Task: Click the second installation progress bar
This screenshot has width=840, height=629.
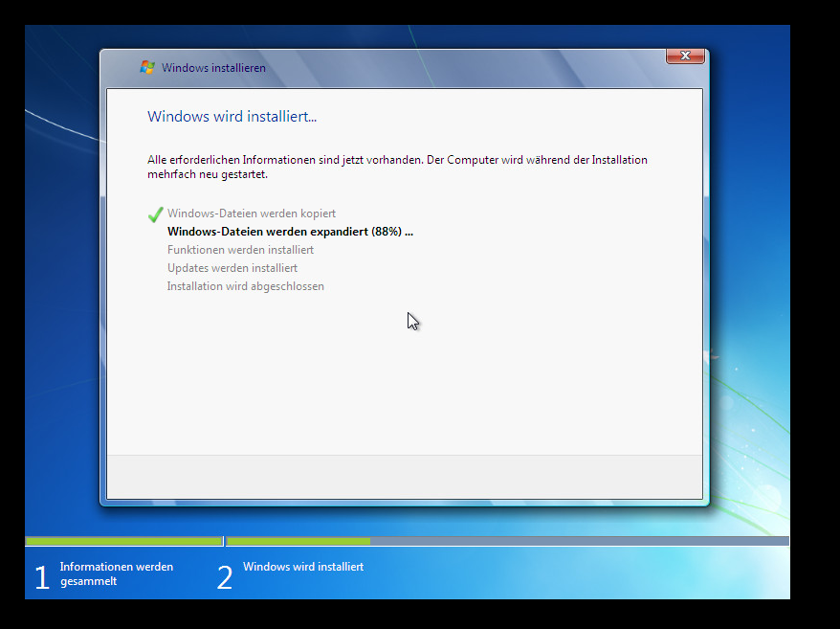Action: point(507,542)
